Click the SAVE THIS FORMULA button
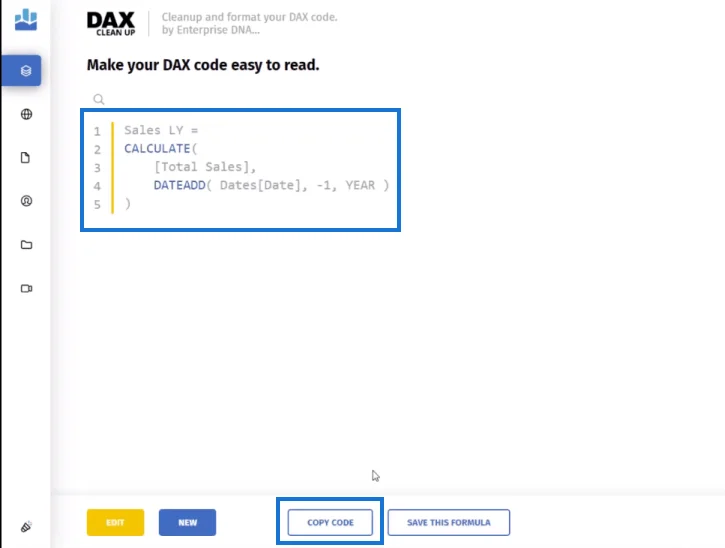The image size is (725, 548). 449,523
